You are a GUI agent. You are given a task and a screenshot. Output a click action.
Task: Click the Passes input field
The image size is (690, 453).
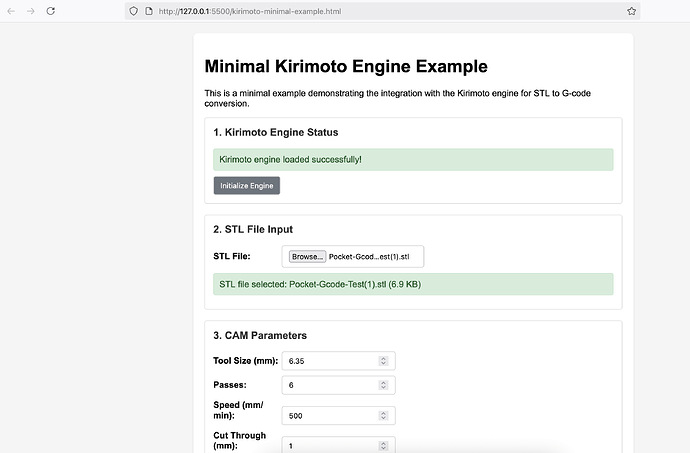[x=338, y=385]
